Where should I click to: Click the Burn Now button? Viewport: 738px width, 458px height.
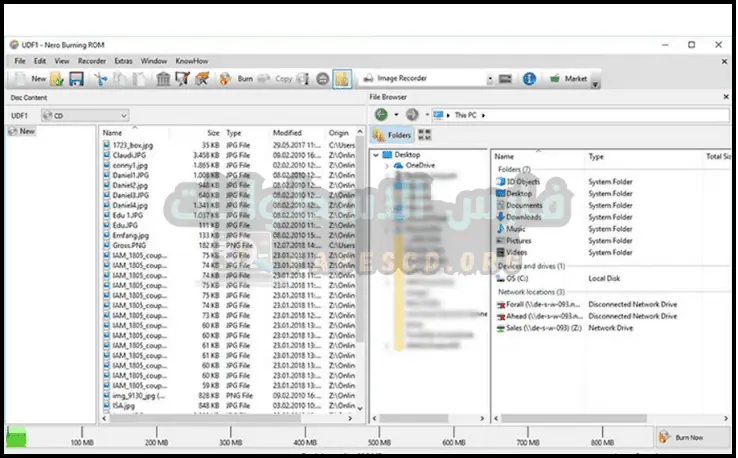coord(691,437)
